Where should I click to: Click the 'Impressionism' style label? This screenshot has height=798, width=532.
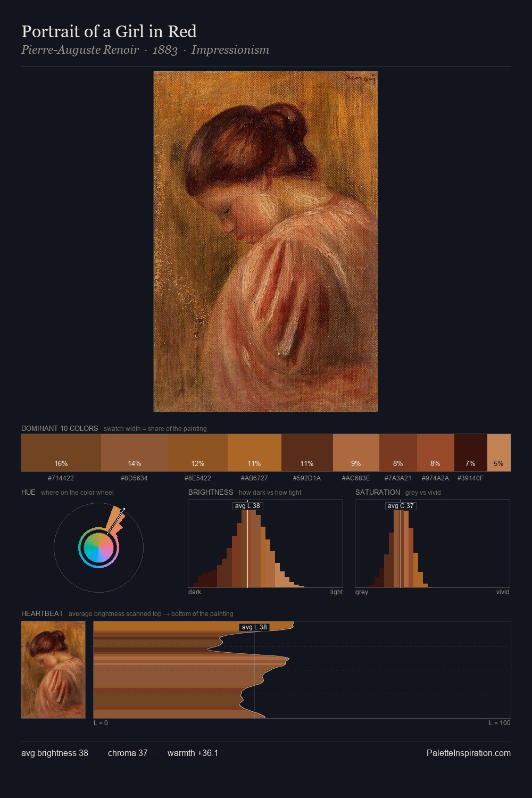pyautogui.click(x=230, y=50)
